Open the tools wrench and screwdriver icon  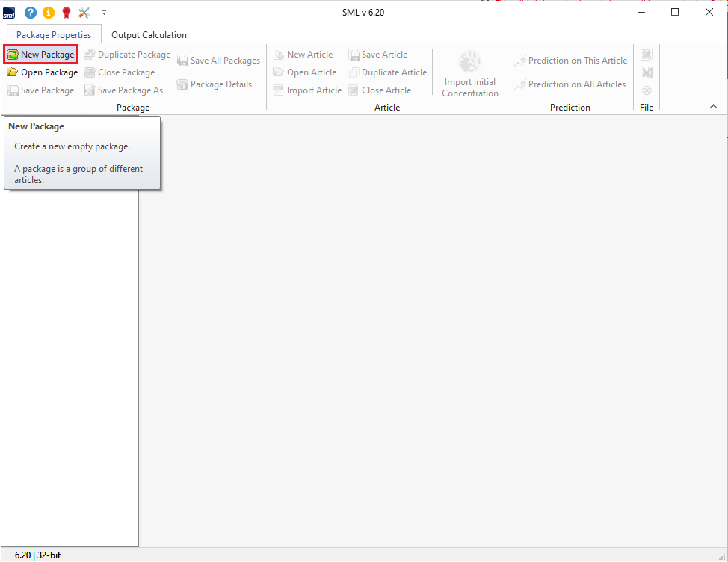click(84, 13)
